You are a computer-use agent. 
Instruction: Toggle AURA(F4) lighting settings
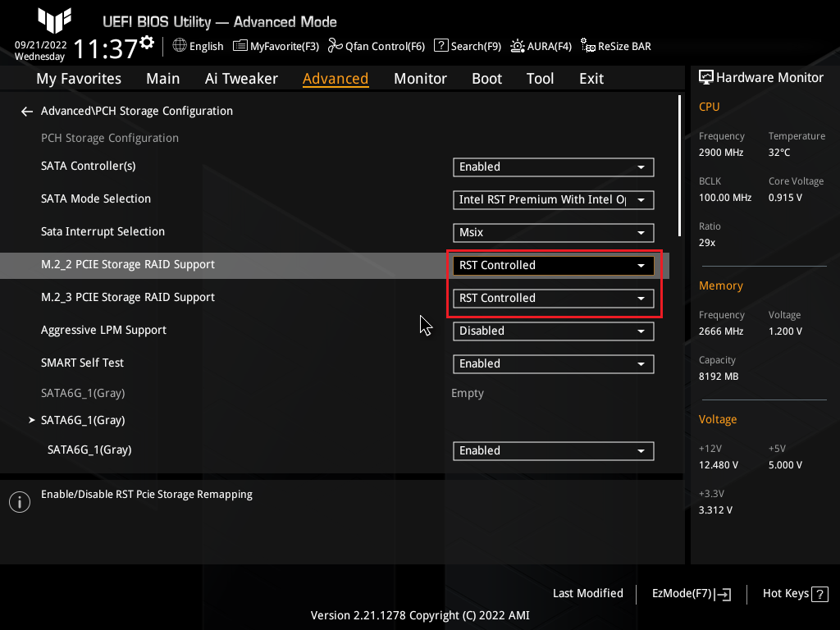click(541, 46)
